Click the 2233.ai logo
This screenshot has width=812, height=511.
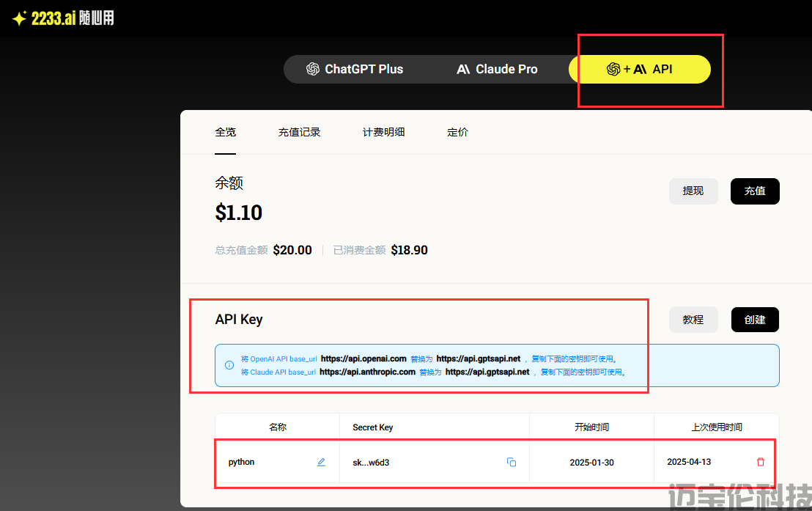click(63, 18)
